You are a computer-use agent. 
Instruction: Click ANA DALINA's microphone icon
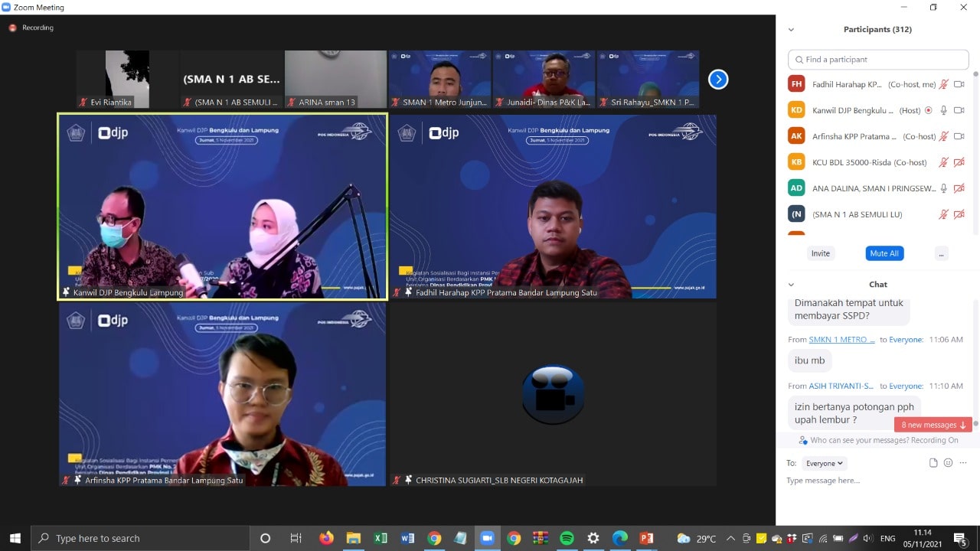[944, 188]
